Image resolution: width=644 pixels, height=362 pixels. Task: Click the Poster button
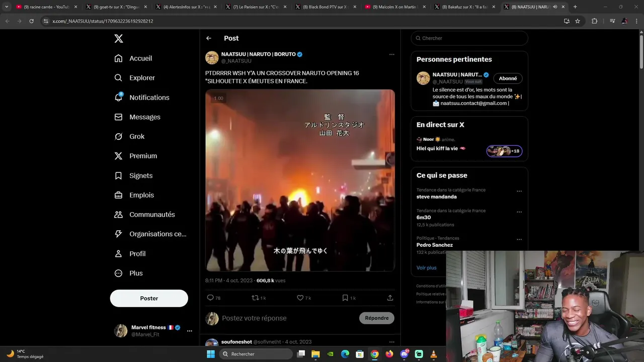pyautogui.click(x=149, y=298)
